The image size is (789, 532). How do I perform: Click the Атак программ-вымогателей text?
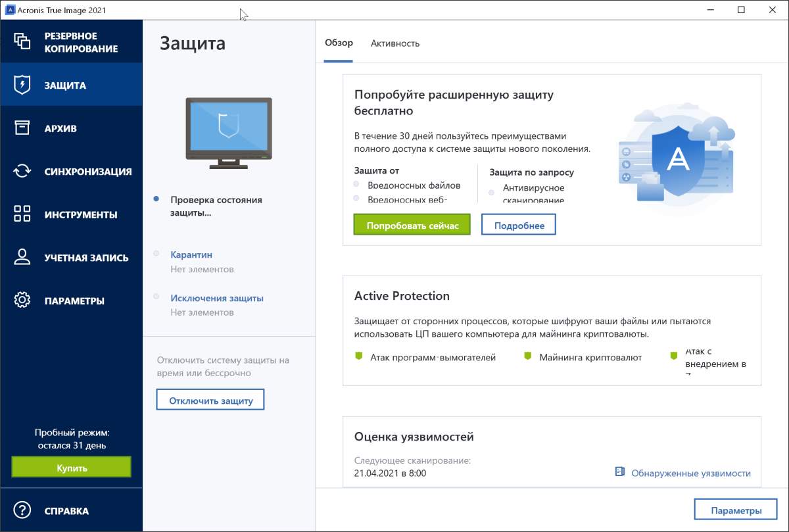(433, 358)
